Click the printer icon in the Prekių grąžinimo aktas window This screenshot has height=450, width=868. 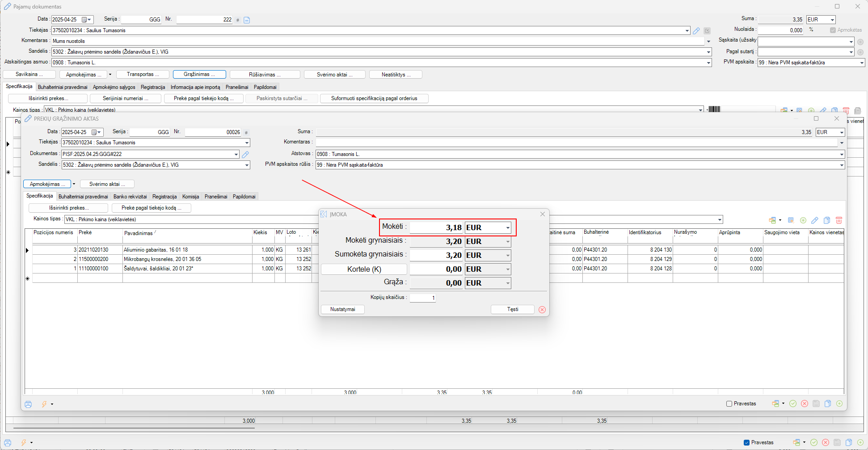pyautogui.click(x=28, y=404)
